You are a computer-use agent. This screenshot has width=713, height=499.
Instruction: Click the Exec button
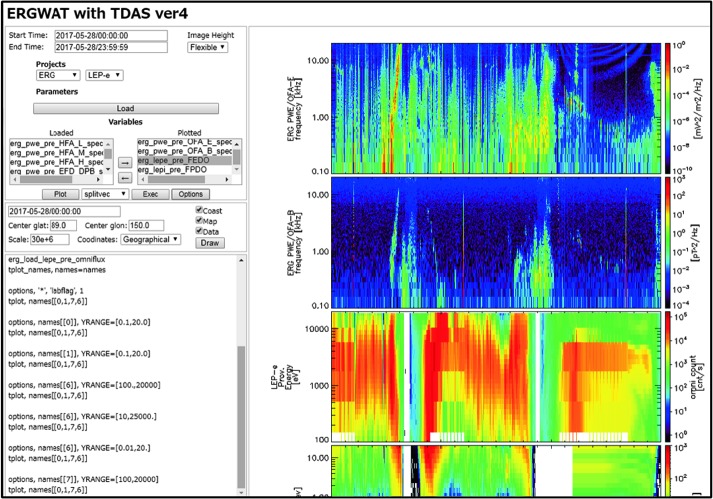pos(151,194)
